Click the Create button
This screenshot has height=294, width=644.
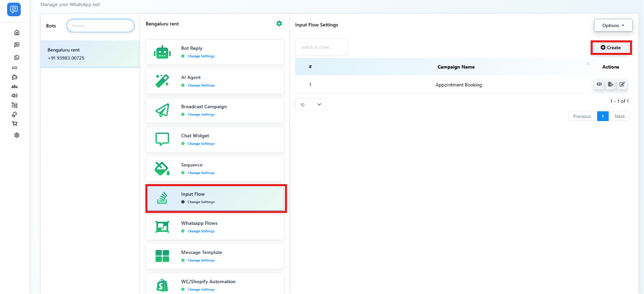pos(611,48)
